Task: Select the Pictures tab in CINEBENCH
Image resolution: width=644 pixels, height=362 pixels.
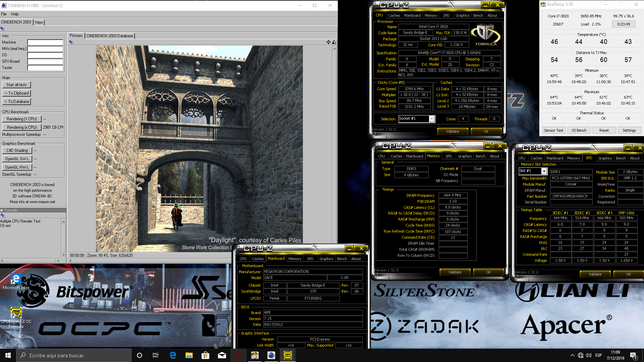Action: point(76,36)
